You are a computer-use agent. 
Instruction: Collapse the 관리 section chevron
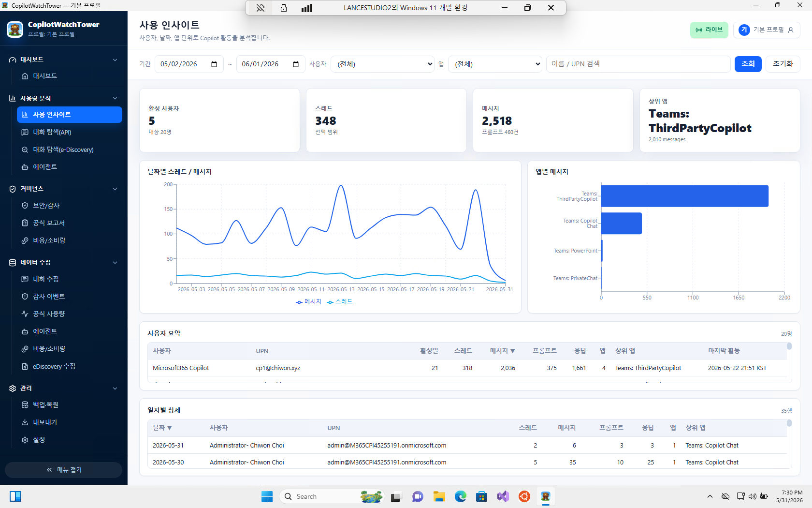point(115,388)
